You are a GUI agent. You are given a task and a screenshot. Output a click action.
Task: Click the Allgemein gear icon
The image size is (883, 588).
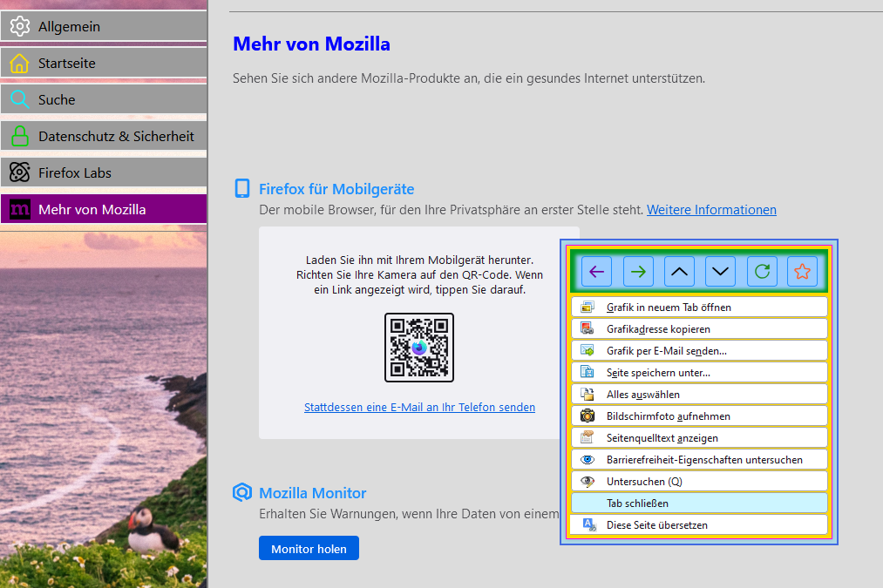[x=20, y=26]
